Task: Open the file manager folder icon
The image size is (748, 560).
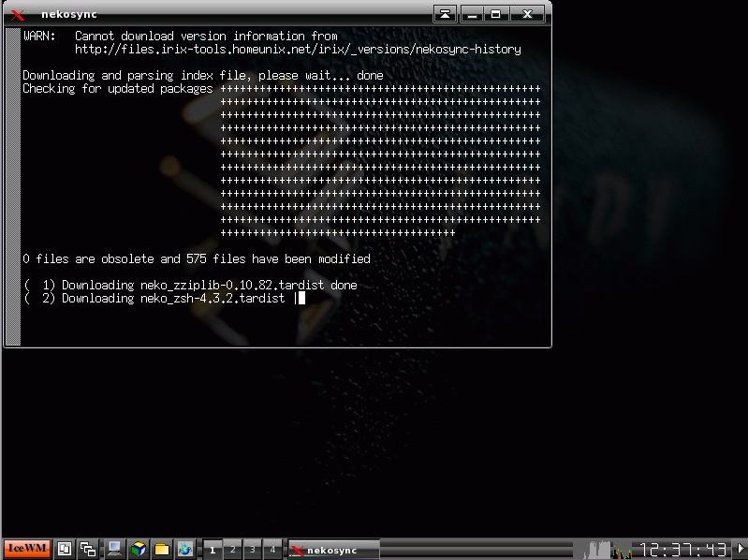Action: 161,550
